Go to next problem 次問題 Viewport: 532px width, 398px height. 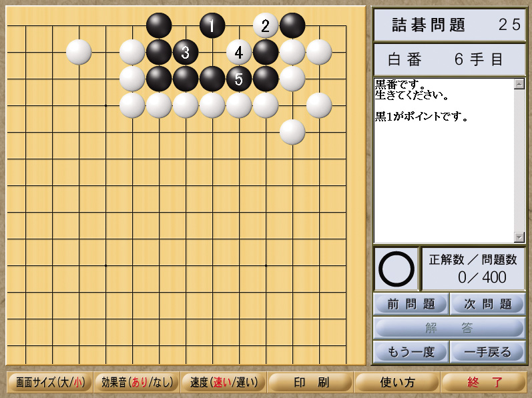click(487, 304)
